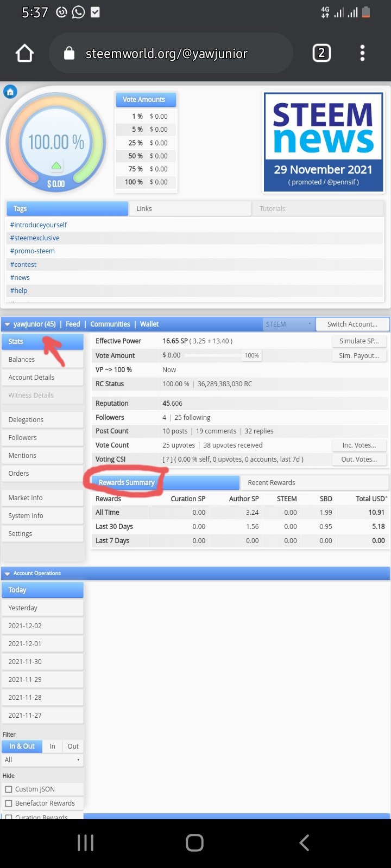This screenshot has height=868, width=391.
Task: Click the Out. Votes... button
Action: point(359,459)
